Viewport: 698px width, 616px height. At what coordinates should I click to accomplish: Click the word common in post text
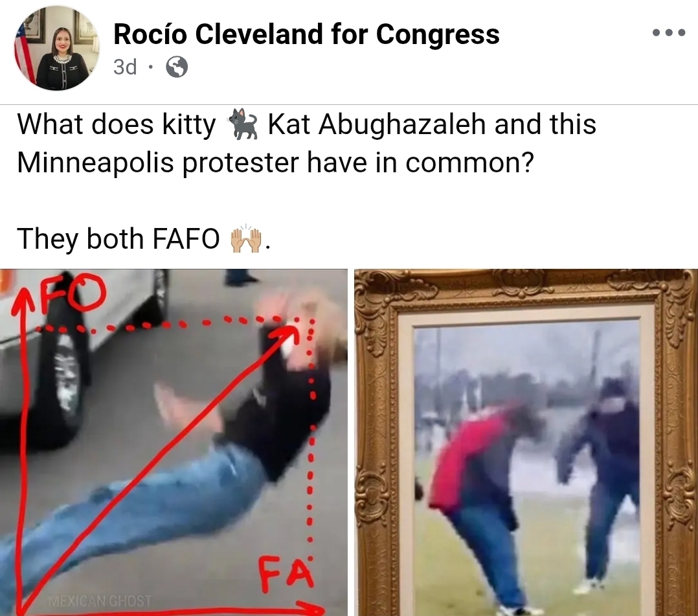(462, 163)
